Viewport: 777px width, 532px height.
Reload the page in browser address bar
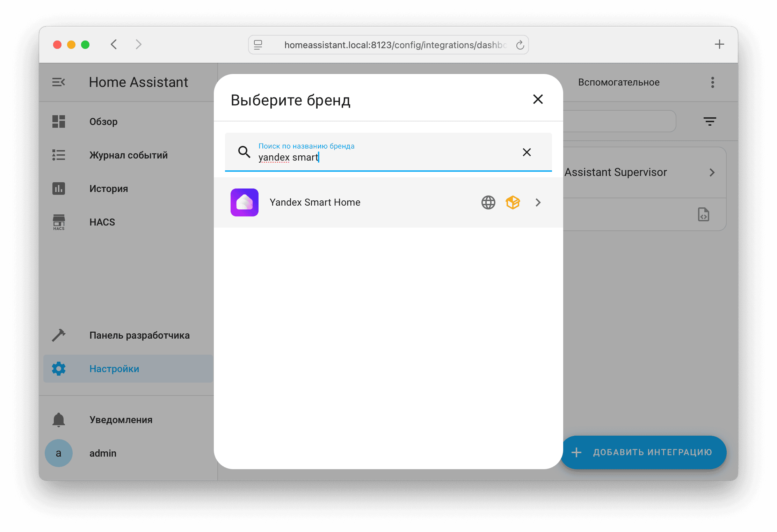click(520, 45)
